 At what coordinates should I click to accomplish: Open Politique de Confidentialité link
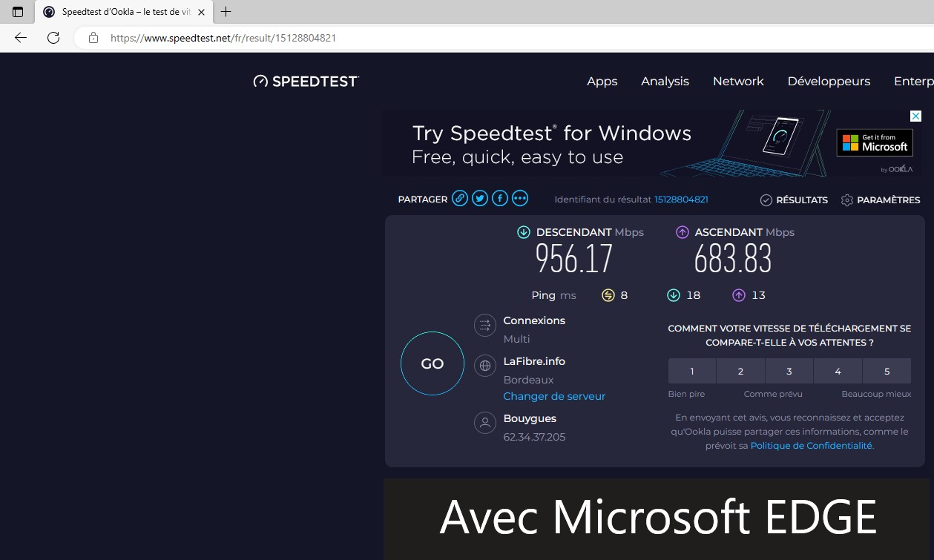point(812,446)
